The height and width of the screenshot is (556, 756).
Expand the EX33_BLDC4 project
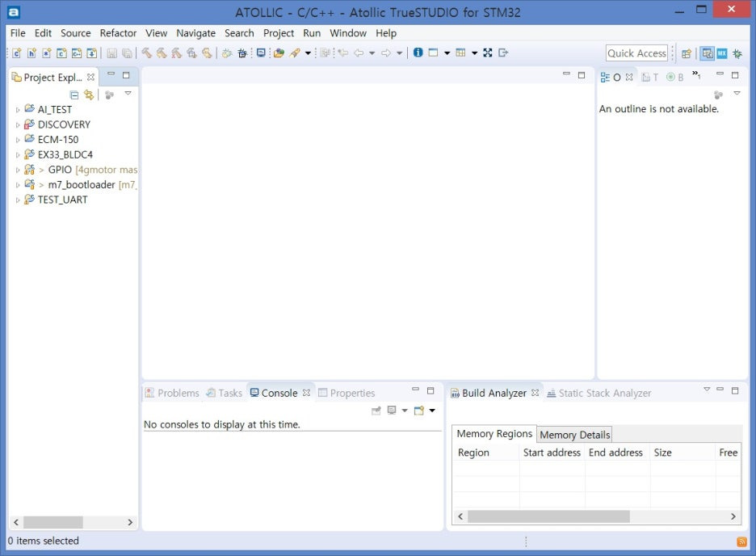18,155
